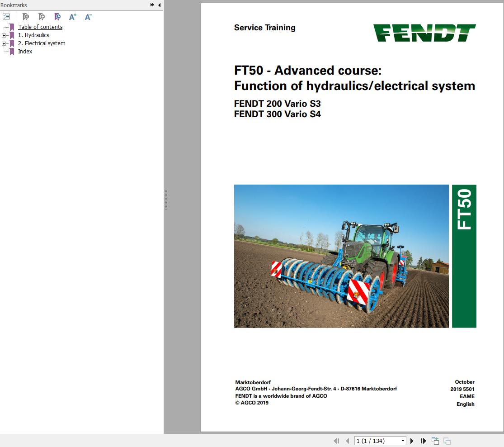Screen dimensions: 504x447
Task: Click the expand panel double-arrow icon
Action: pyautogui.click(x=152, y=5)
